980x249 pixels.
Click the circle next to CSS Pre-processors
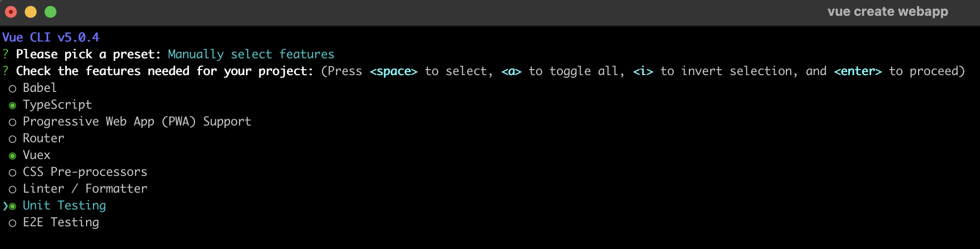click(x=12, y=173)
